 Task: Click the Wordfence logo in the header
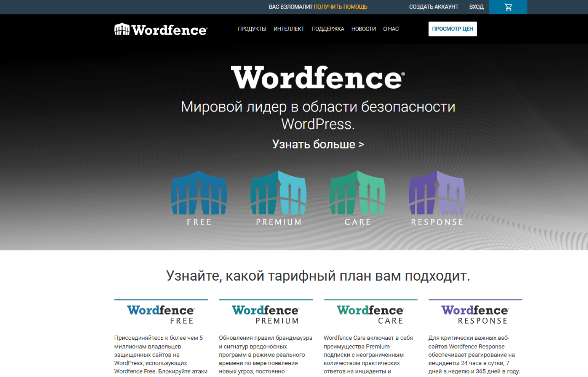161,29
